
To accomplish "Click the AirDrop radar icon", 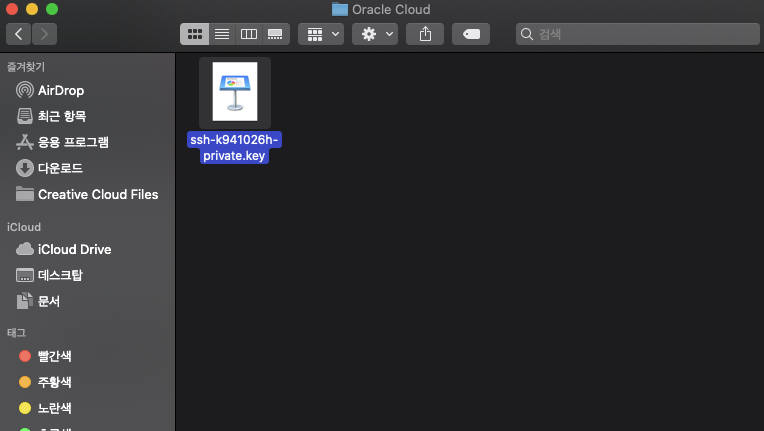I will (x=25, y=90).
